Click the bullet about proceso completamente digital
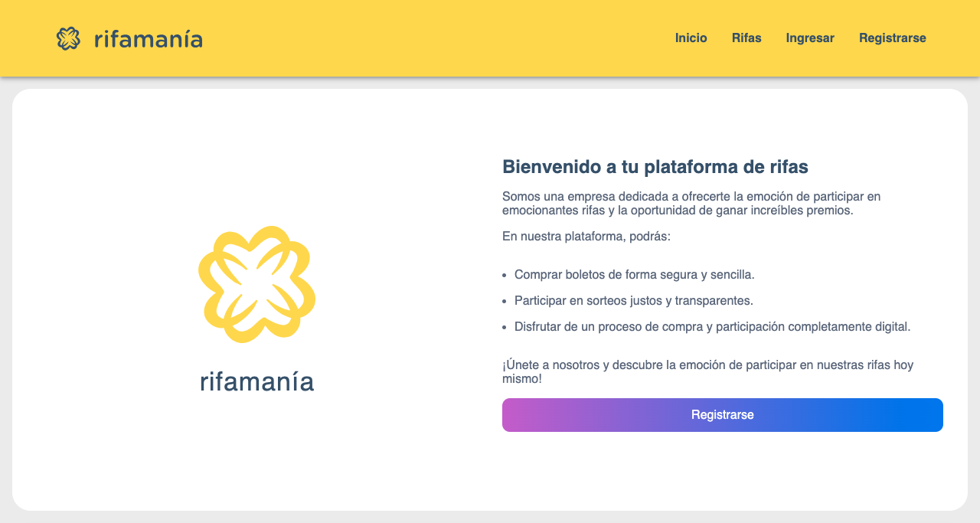The image size is (980, 523). click(x=712, y=326)
